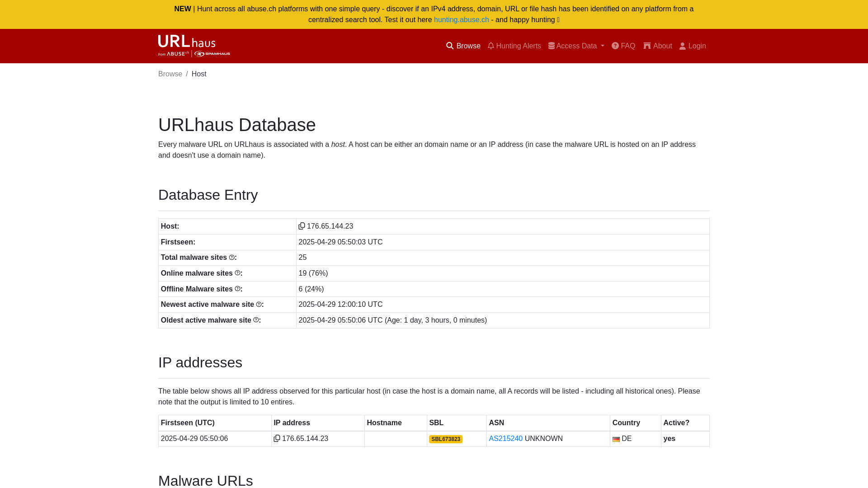Follow the hunting.abuse.ch link
Screen dimensions: 868x488
click(x=462, y=20)
